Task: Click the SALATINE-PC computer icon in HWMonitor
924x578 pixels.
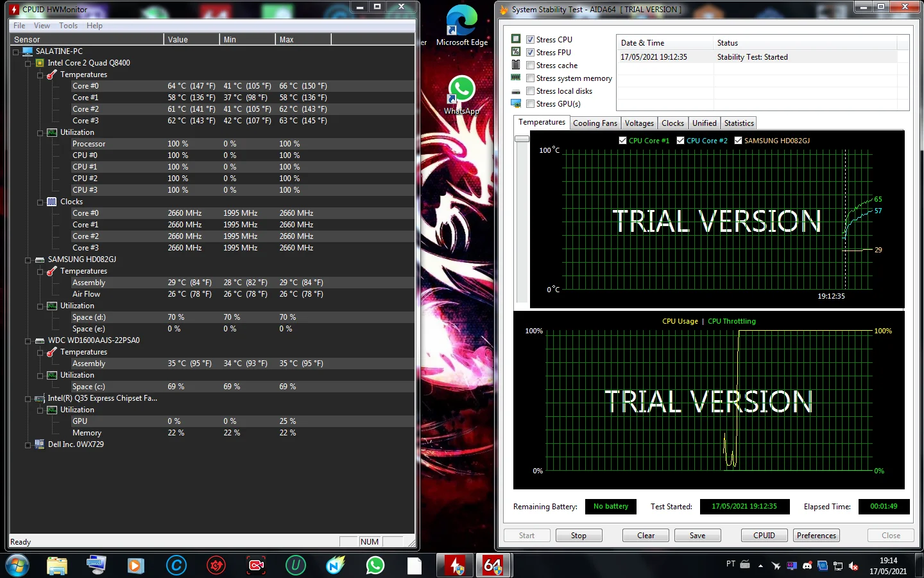Action: [x=28, y=51]
